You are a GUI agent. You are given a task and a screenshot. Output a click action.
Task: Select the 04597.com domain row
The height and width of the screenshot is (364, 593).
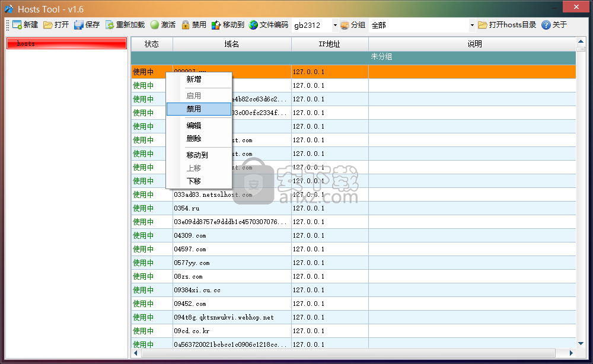click(x=353, y=249)
